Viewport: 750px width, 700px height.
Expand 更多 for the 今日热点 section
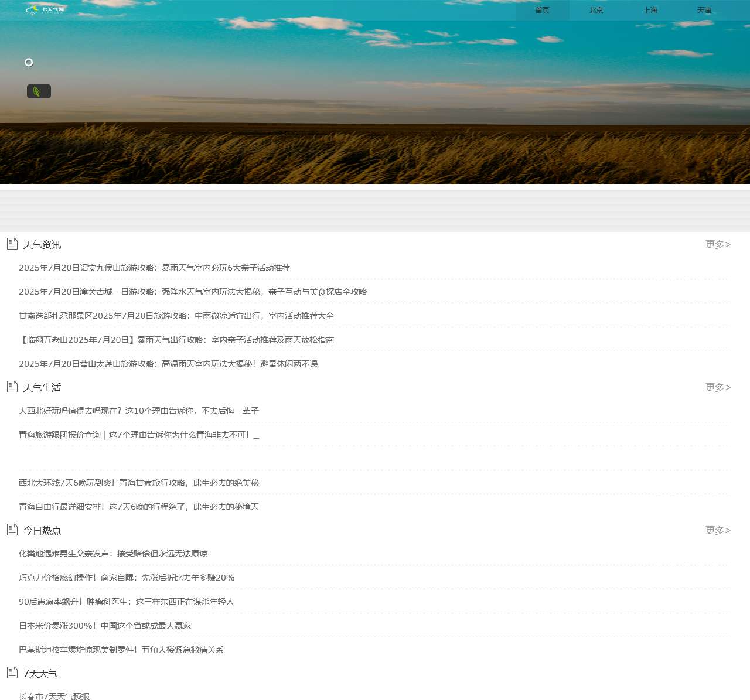pos(718,530)
